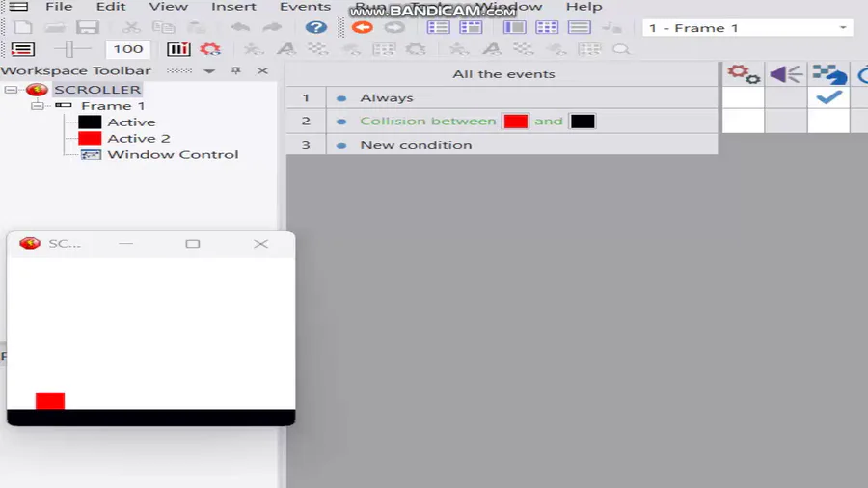
Task: Collapse the SCROLLER tree node
Action: 11,90
